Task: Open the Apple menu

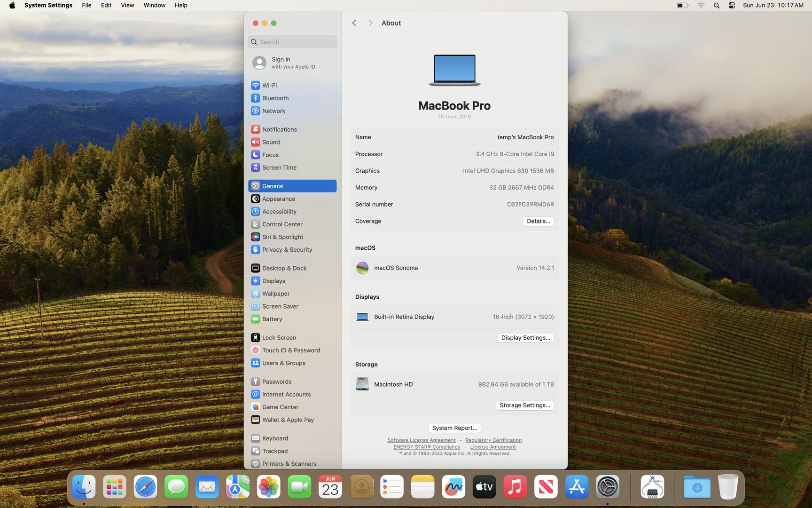Action: [x=12, y=5]
